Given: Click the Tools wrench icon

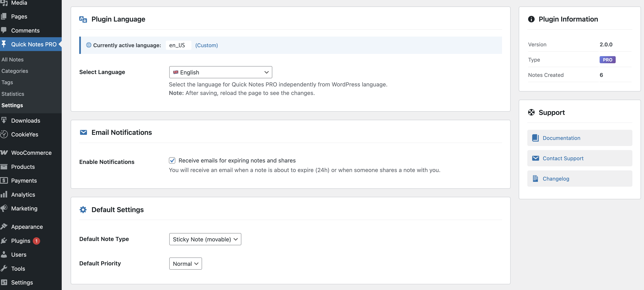Looking at the screenshot, I should coord(4,268).
